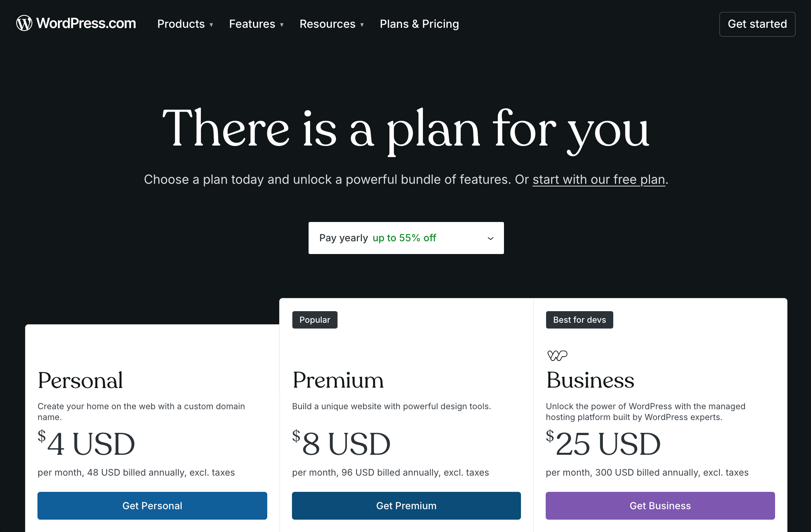811x532 pixels.
Task: Select the Features menu item
Action: 252,24
